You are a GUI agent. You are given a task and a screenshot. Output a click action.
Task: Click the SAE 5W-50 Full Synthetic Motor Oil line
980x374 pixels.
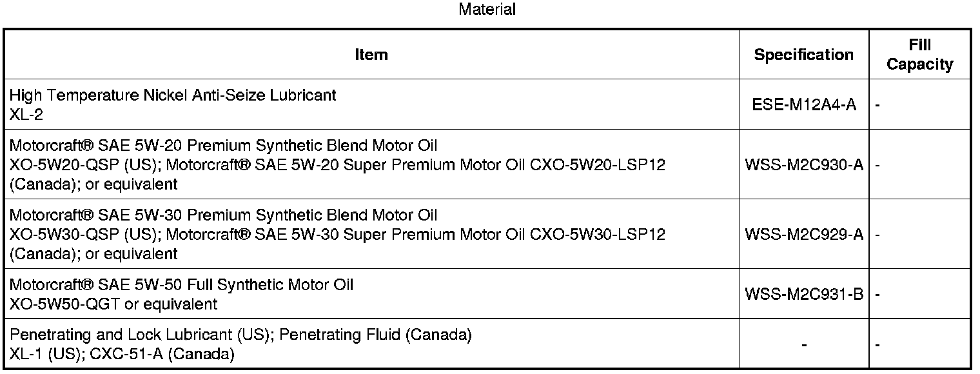(x=181, y=284)
